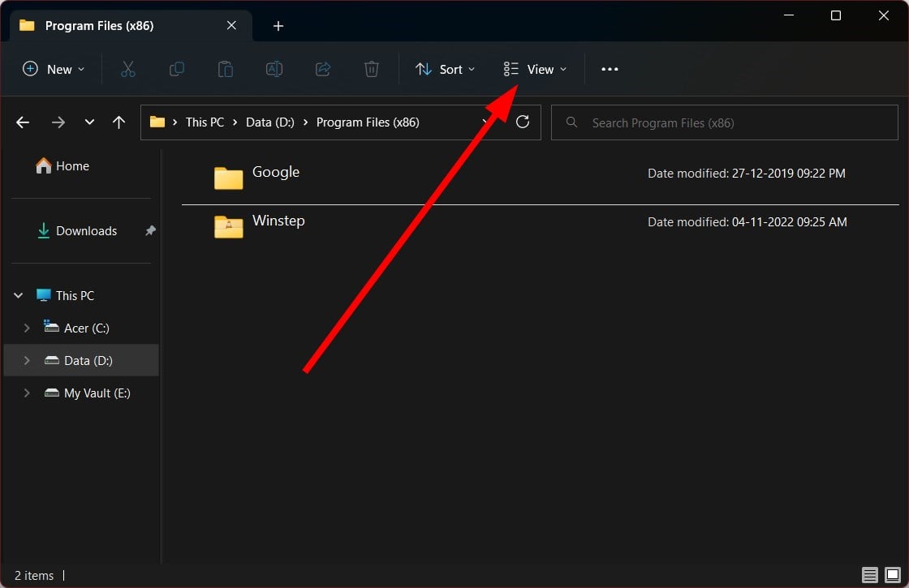Maximize the File Explorer window

pyautogui.click(x=836, y=15)
